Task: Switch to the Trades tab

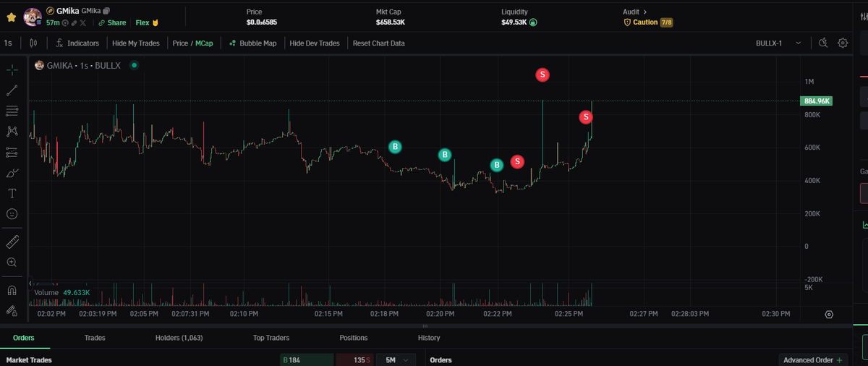Action: (x=95, y=338)
